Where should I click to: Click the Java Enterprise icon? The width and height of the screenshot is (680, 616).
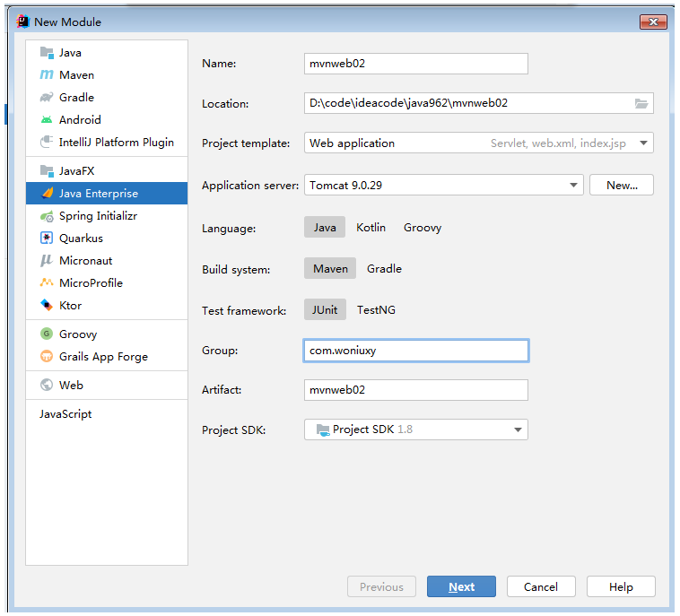click(48, 193)
